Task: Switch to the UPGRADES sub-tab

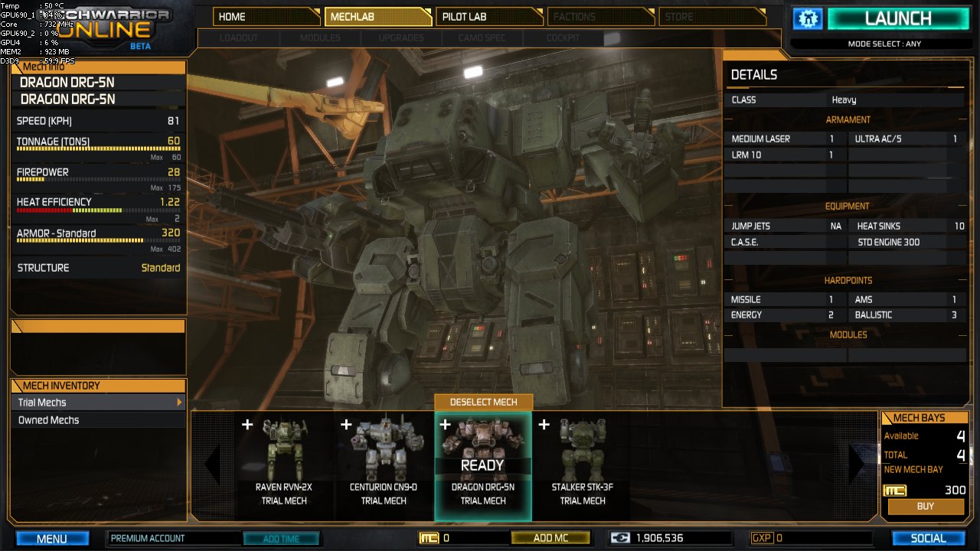Action: tap(401, 37)
